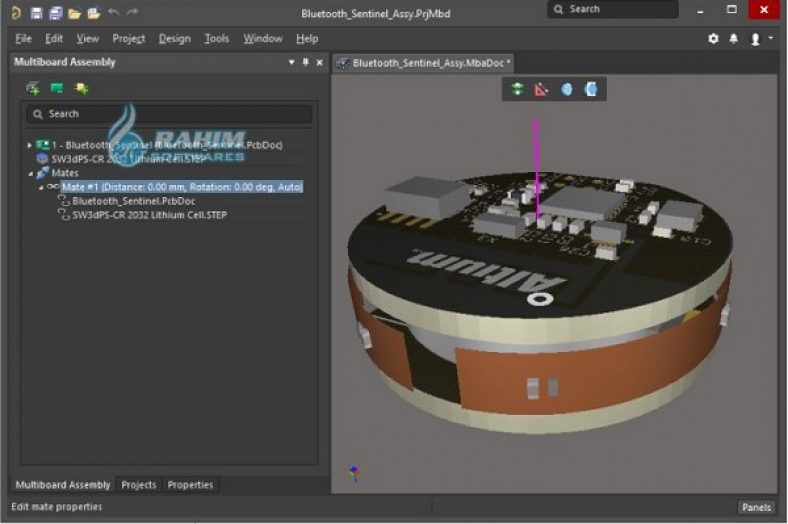The image size is (788, 524).
Task: Select SW3dPS-CR 2032 Lithium Cell.STEP under Mate #1
Action: (149, 214)
